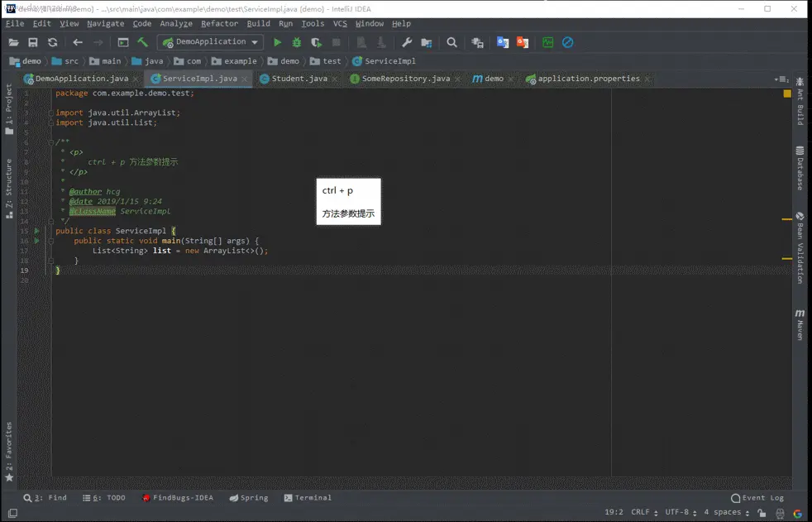Click the 'test' folder in breadcrumb
The width and height of the screenshot is (812, 522).
tap(326, 61)
